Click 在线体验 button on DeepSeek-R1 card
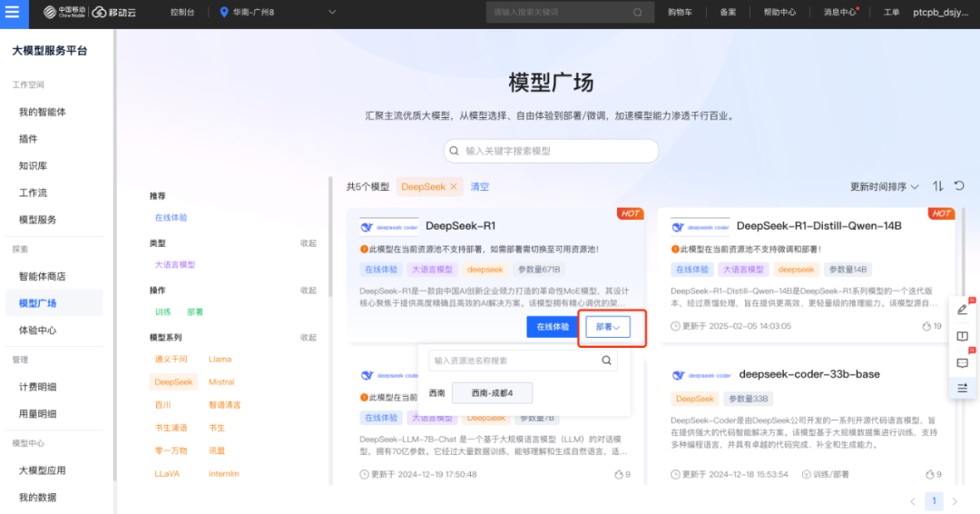This screenshot has width=980, height=514. click(x=553, y=327)
